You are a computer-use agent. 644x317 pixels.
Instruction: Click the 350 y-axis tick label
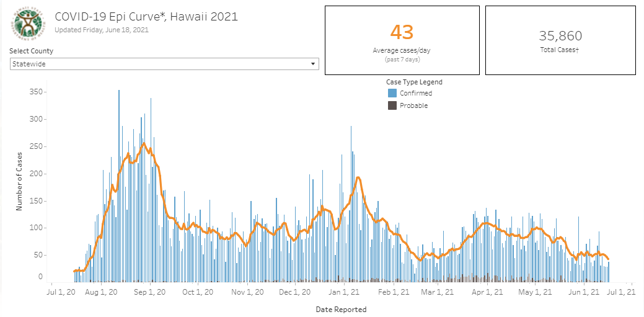[x=37, y=92]
